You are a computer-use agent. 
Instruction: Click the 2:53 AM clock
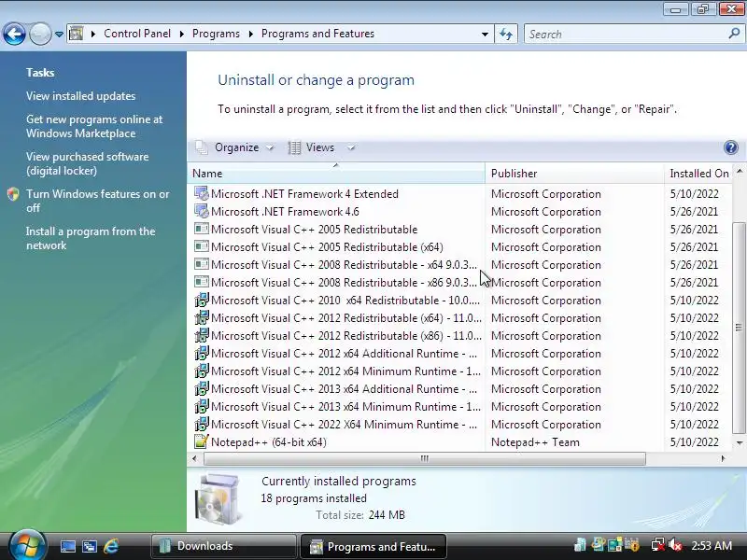[x=712, y=546]
